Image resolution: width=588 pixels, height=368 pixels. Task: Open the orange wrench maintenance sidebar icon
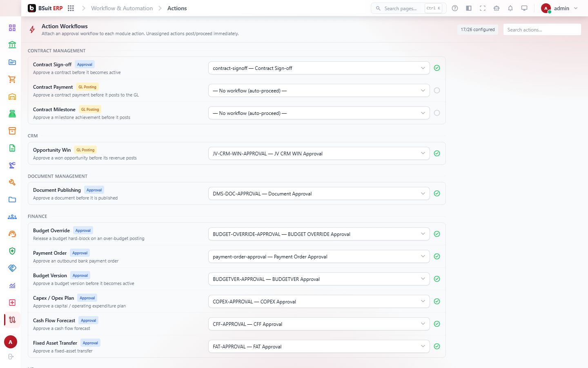click(x=12, y=182)
